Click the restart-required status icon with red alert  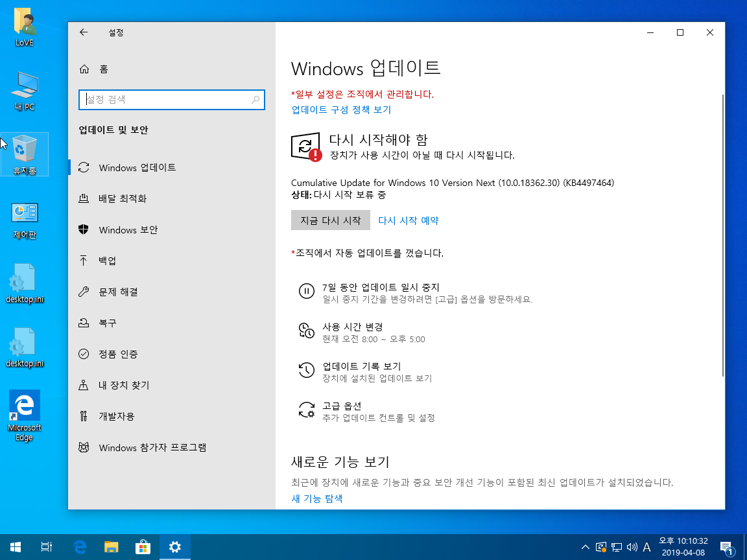click(306, 146)
